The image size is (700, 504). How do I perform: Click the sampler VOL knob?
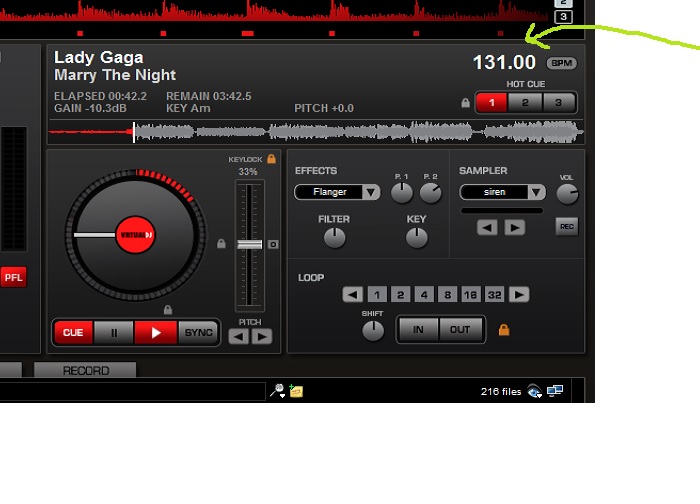click(x=567, y=194)
